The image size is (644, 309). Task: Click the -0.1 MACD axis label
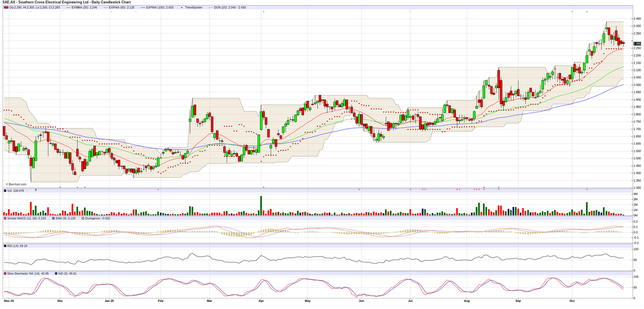click(x=636, y=238)
